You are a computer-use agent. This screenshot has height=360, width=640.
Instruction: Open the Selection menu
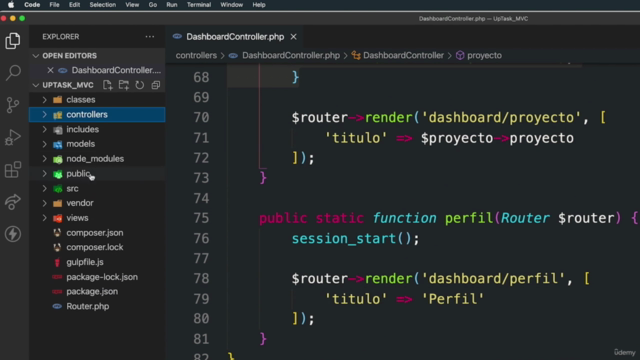point(102,5)
